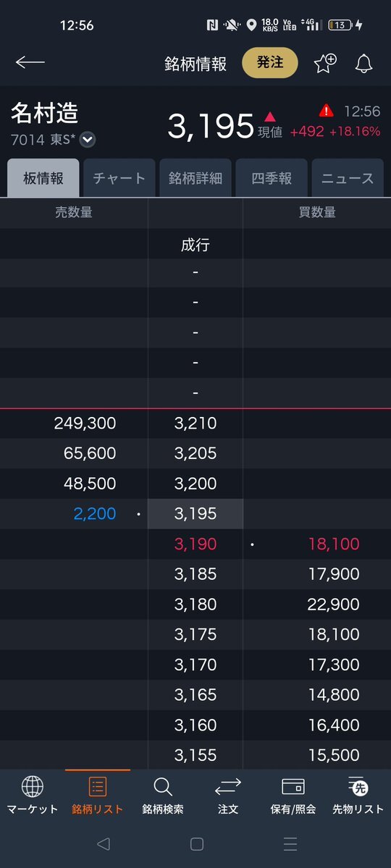Tap the 発注 order button

tap(270, 62)
